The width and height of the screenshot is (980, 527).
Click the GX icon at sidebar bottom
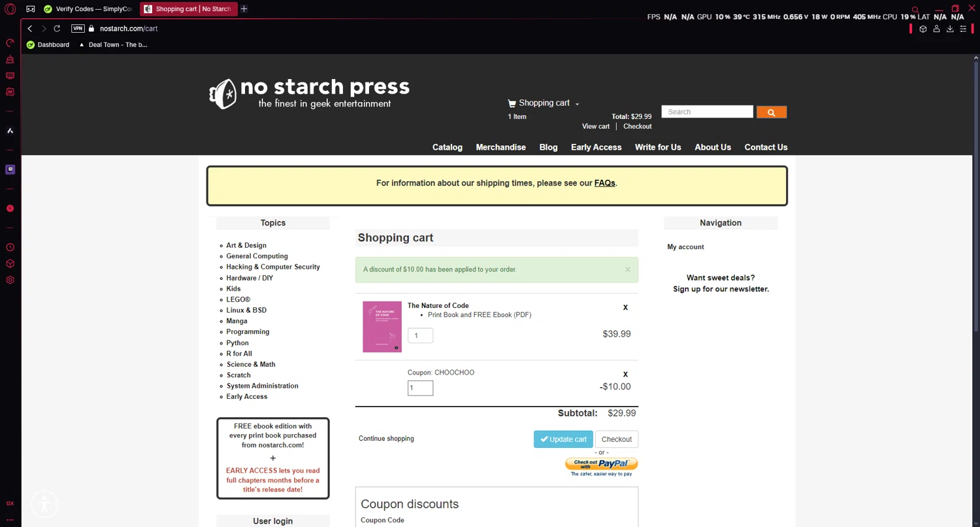click(10, 503)
